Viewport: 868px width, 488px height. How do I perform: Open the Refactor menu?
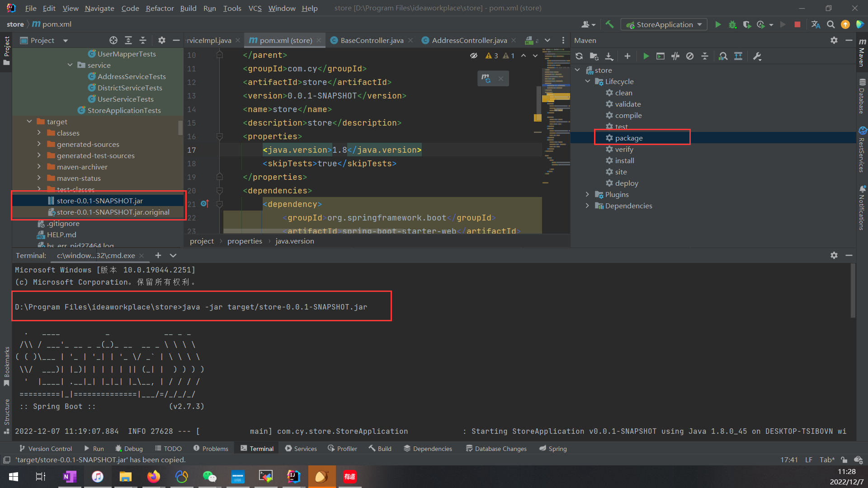pos(160,8)
